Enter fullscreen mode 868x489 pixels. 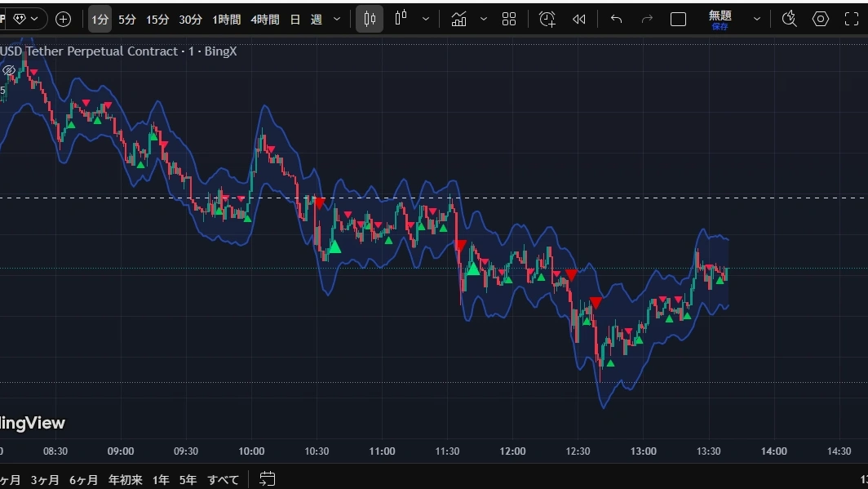pyautogui.click(x=852, y=19)
